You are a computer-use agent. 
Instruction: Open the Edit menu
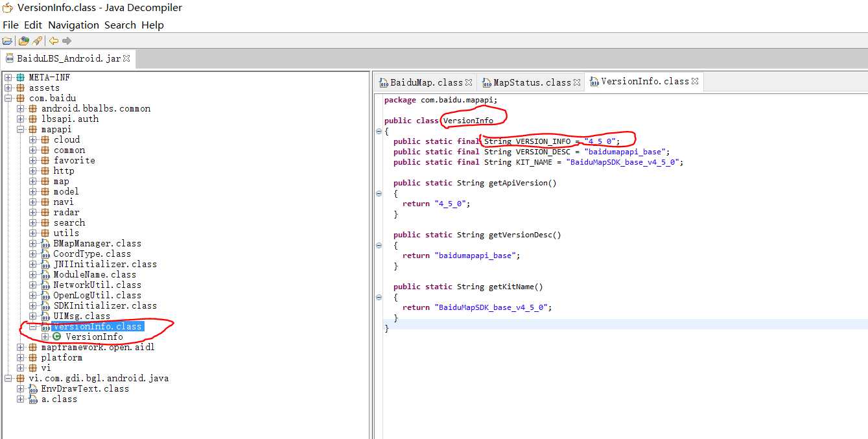coord(33,25)
